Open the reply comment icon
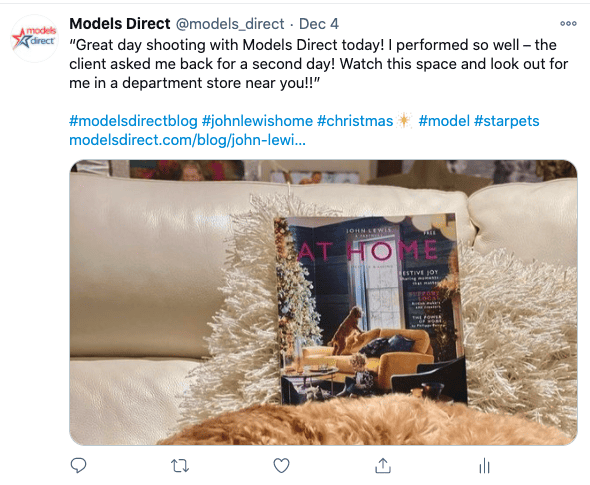Screen dimensions: 590x485 pyautogui.click(x=78, y=465)
